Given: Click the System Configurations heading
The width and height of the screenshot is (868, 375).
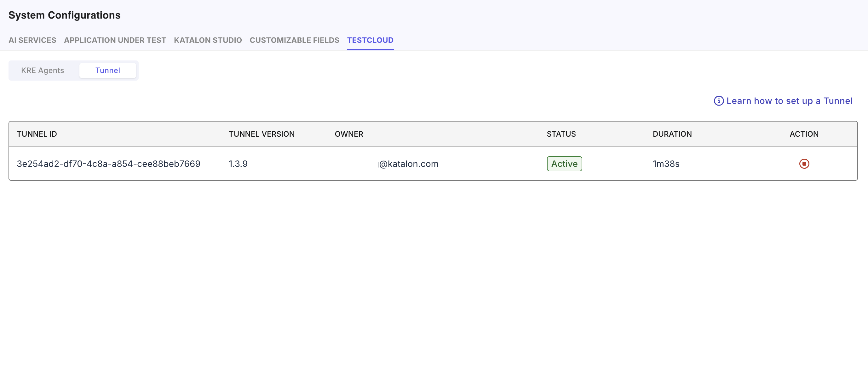Looking at the screenshot, I should (x=64, y=15).
